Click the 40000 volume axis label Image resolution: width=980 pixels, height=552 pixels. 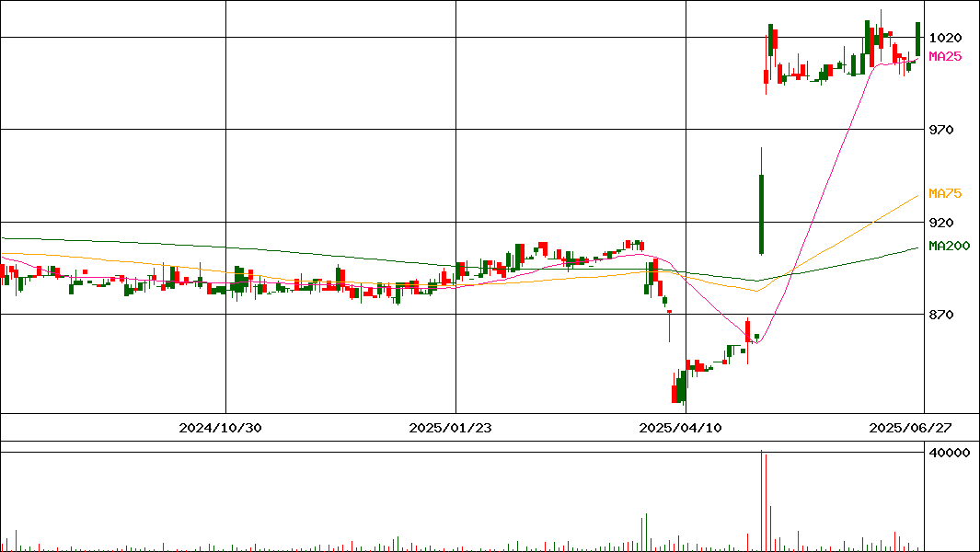pos(950,453)
